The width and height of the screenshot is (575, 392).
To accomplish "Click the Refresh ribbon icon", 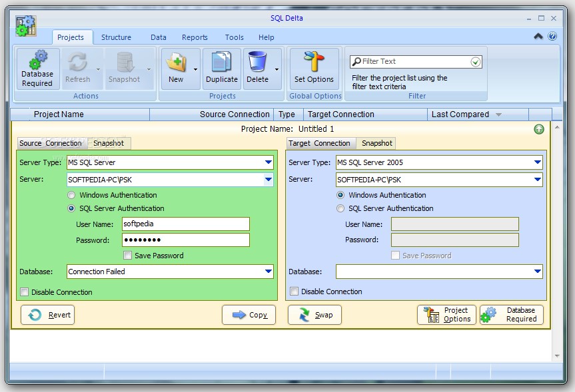I will 78,61.
